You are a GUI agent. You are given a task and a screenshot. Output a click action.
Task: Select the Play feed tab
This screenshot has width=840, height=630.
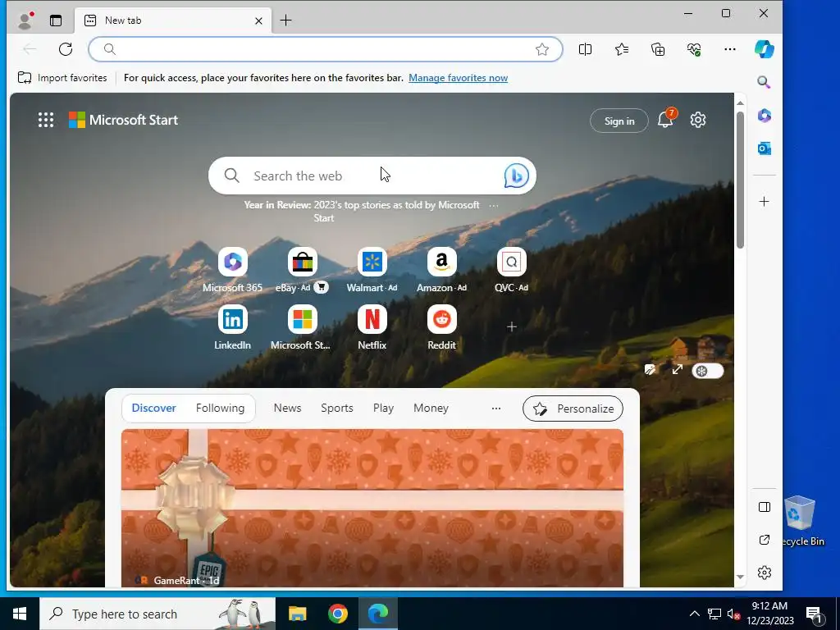[383, 408]
